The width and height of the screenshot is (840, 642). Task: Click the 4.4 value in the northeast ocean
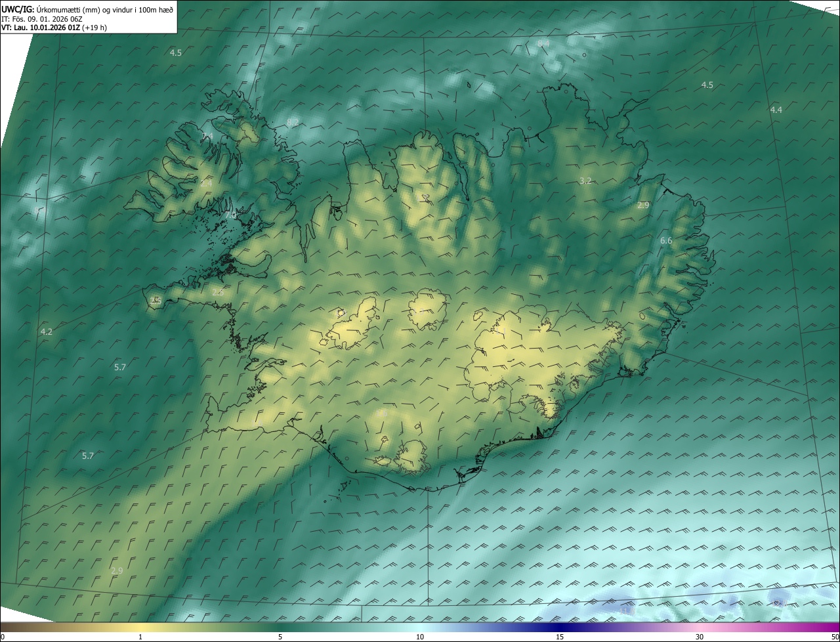coord(776,110)
